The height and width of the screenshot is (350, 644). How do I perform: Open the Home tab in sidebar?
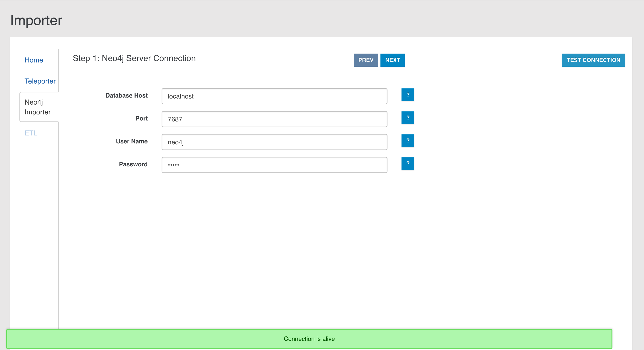coord(34,60)
